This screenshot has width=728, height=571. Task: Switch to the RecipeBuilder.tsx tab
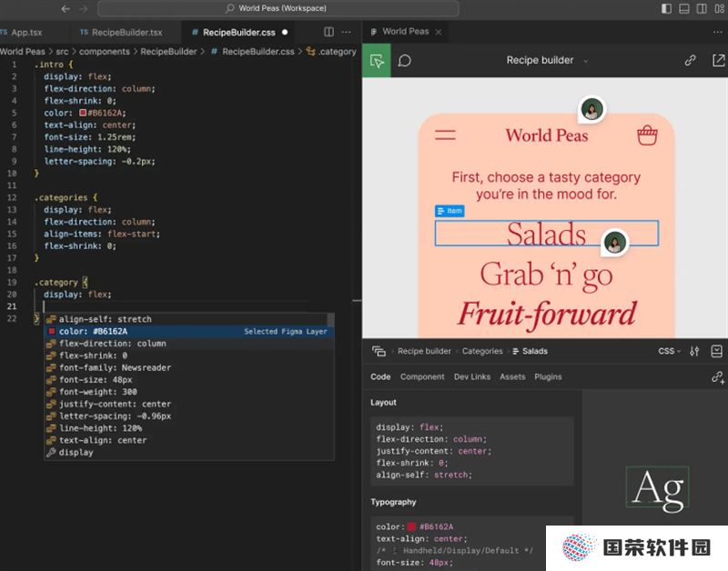tap(121, 33)
